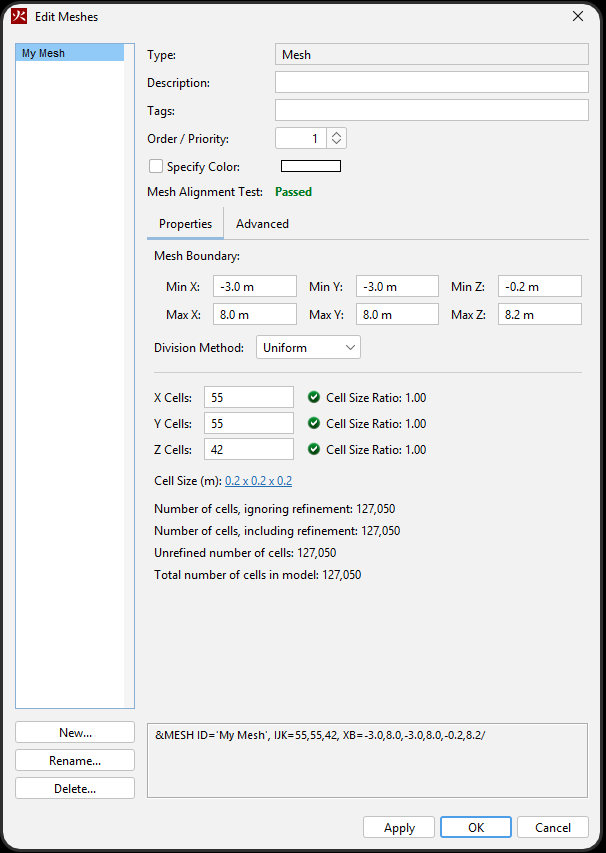
Task: Confirm with the OK button
Action: click(x=476, y=827)
